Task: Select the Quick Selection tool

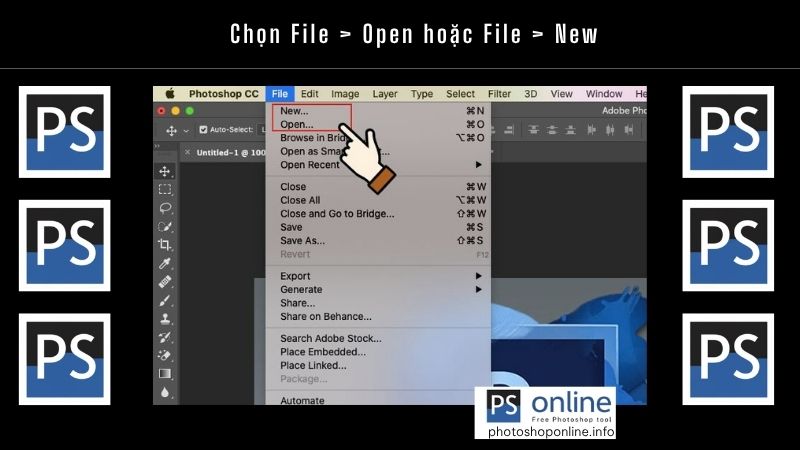Action: point(165,227)
